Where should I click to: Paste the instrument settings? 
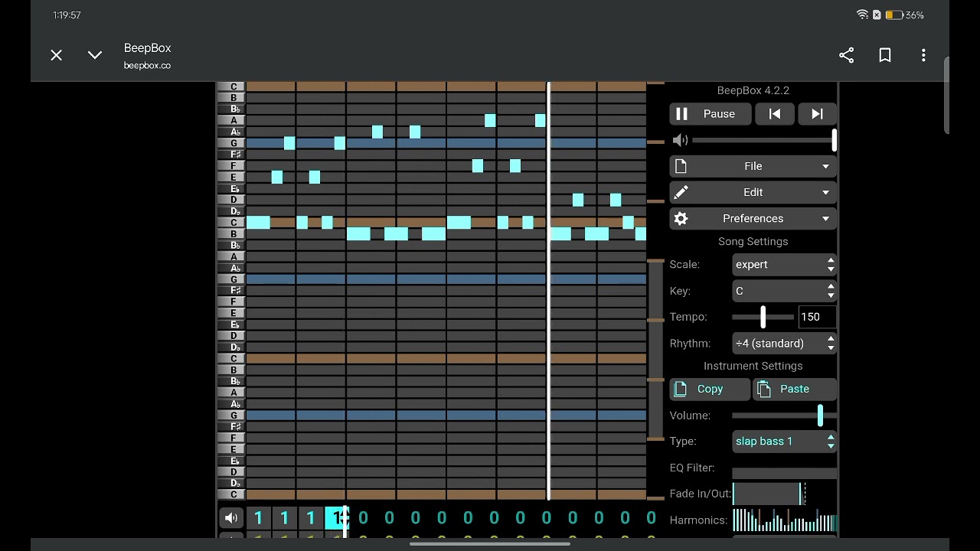(795, 389)
